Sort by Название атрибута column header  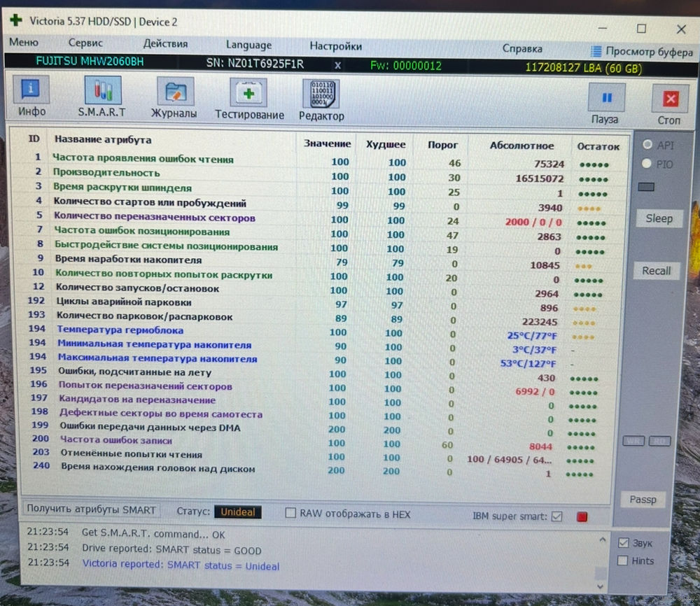point(103,140)
